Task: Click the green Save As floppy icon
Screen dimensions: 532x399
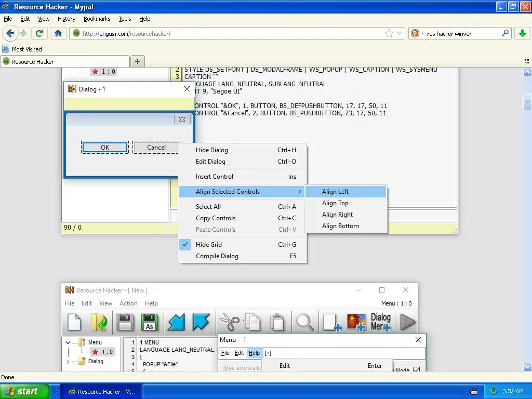Action: [x=149, y=322]
